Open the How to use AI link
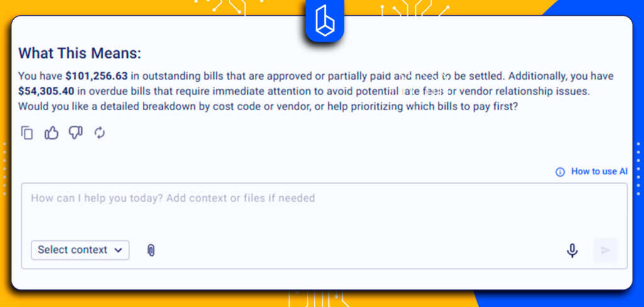644x307 pixels. pyautogui.click(x=599, y=172)
